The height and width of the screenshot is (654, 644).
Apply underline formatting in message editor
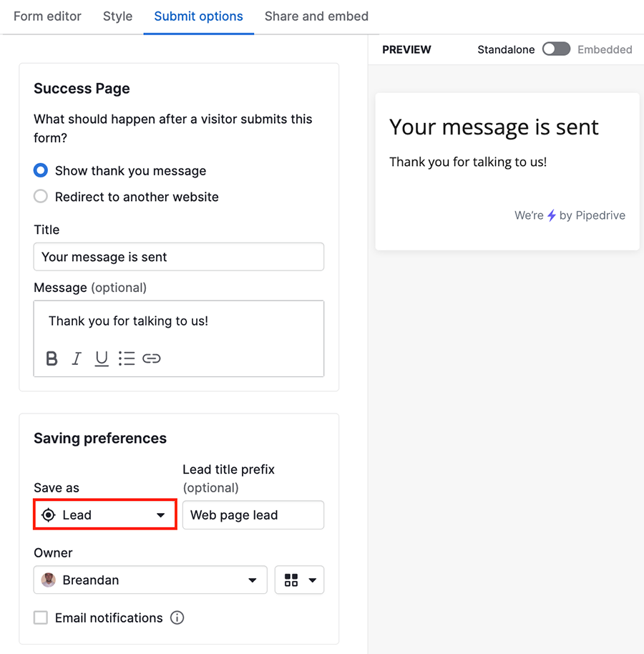(x=102, y=358)
